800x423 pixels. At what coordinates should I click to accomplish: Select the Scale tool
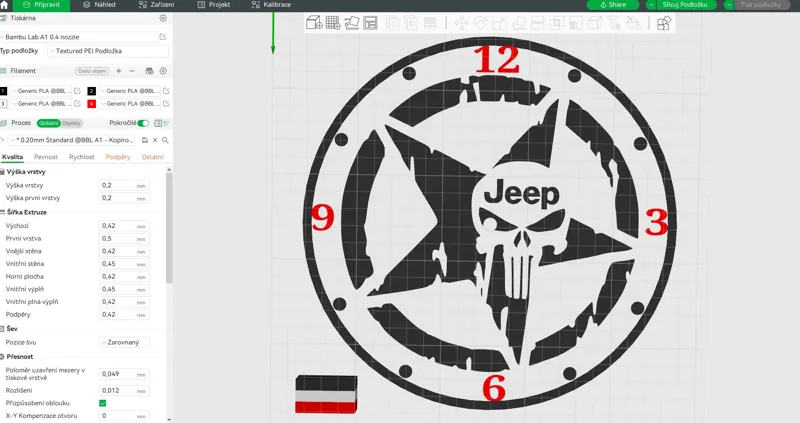(499, 23)
